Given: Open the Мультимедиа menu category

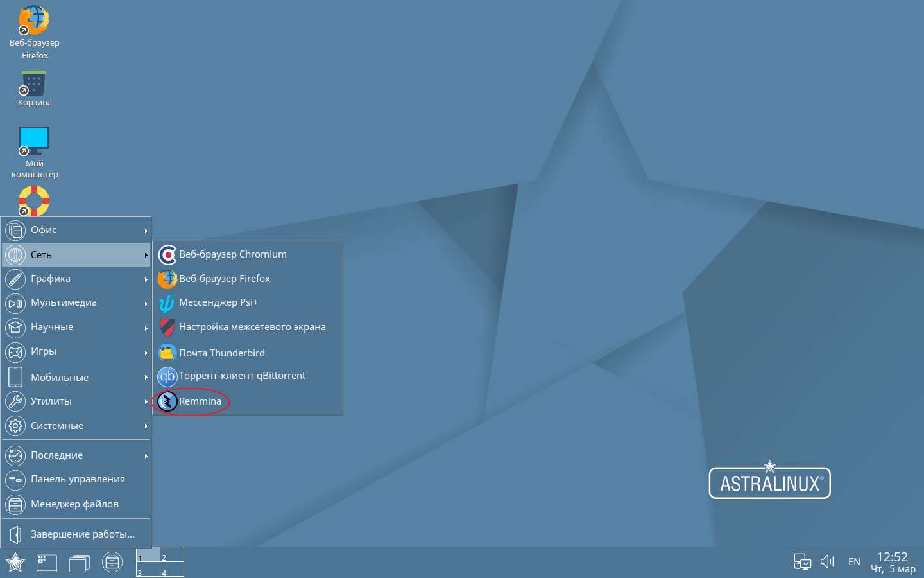Looking at the screenshot, I should point(76,303).
